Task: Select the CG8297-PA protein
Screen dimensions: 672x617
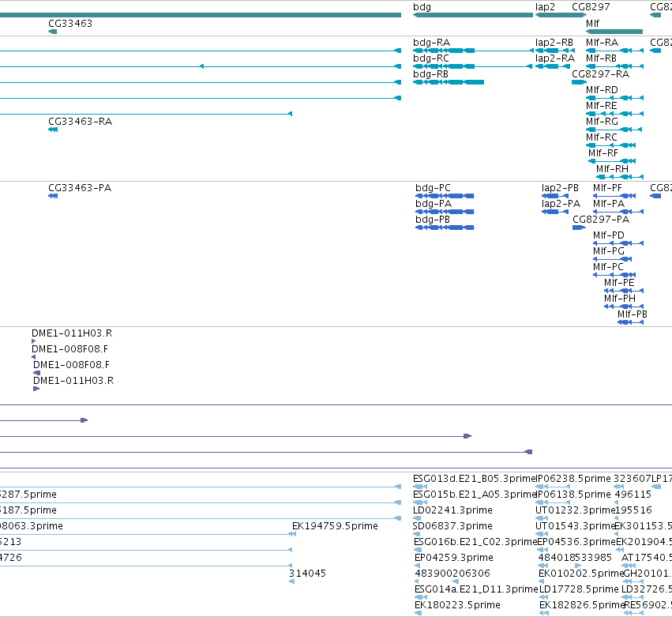Action: click(579, 228)
